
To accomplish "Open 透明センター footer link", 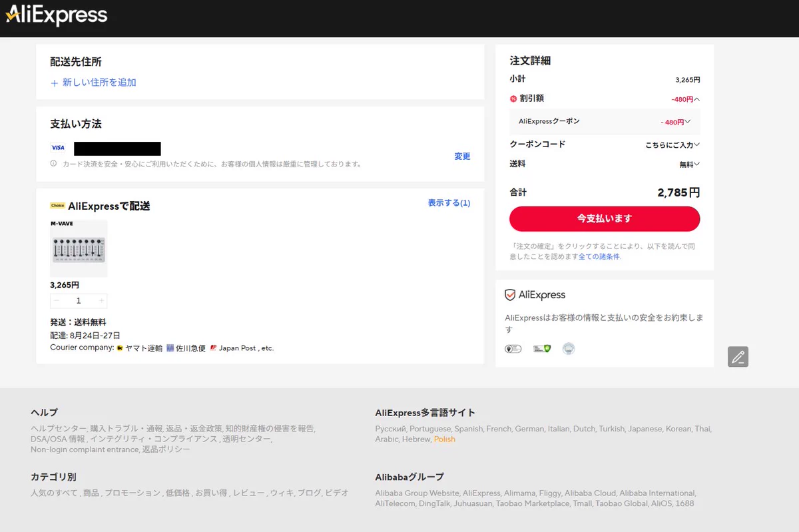I will coord(246,439).
